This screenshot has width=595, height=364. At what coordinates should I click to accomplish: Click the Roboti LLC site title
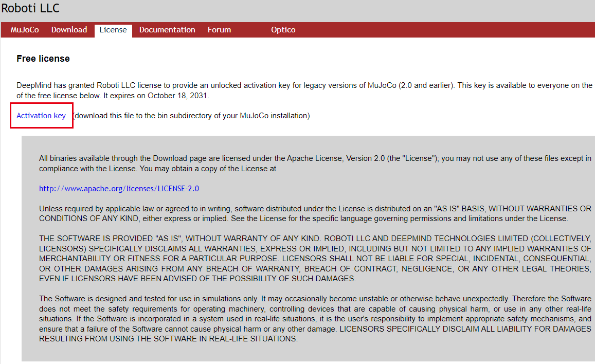click(x=30, y=8)
